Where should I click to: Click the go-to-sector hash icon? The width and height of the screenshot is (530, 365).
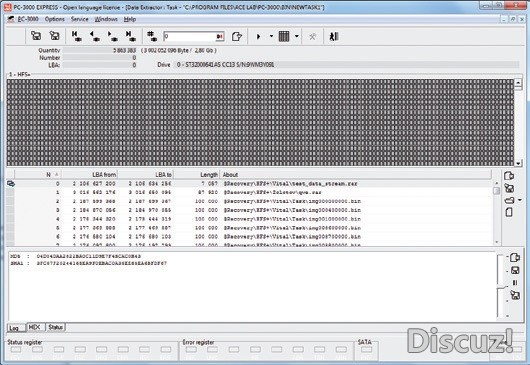point(152,36)
